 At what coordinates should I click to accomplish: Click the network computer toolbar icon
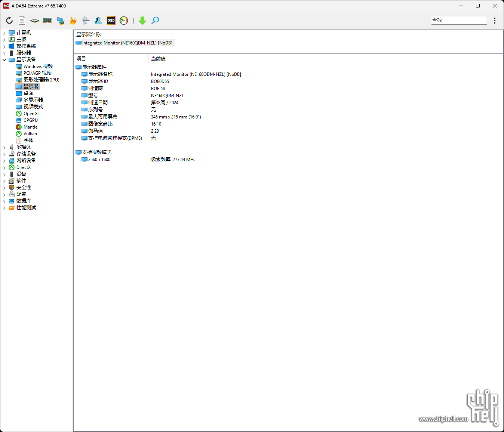61,21
